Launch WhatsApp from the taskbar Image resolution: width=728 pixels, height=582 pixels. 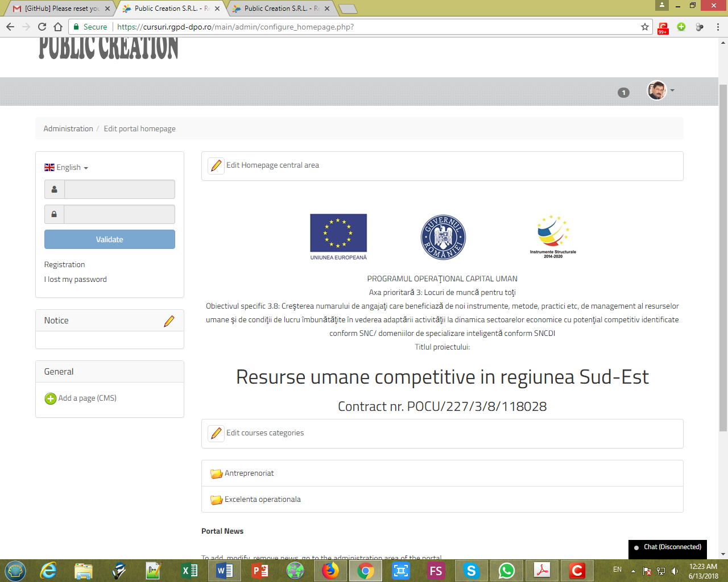[506, 570]
